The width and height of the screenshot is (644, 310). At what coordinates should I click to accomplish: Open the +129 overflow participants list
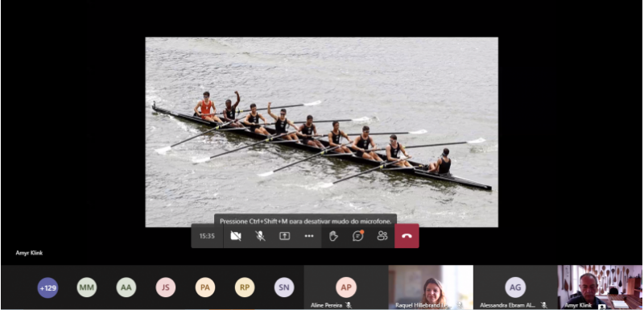coord(47,287)
